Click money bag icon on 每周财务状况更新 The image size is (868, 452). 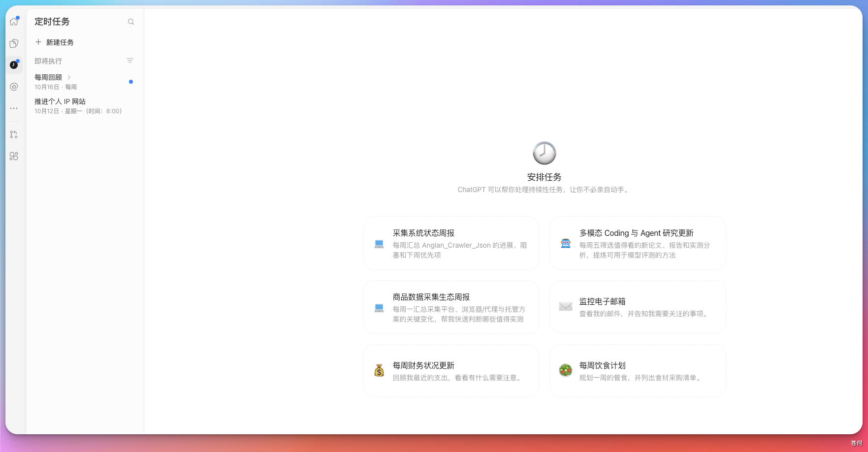379,371
